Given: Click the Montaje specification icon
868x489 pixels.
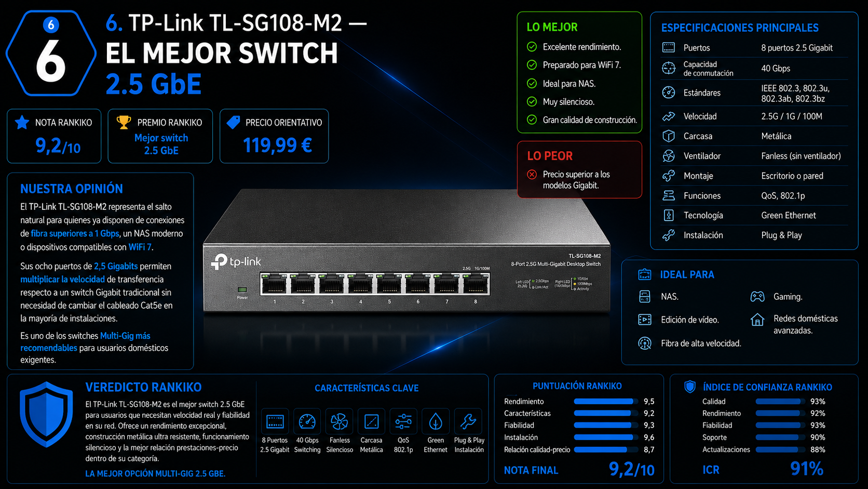Looking at the screenshot, I should [669, 176].
